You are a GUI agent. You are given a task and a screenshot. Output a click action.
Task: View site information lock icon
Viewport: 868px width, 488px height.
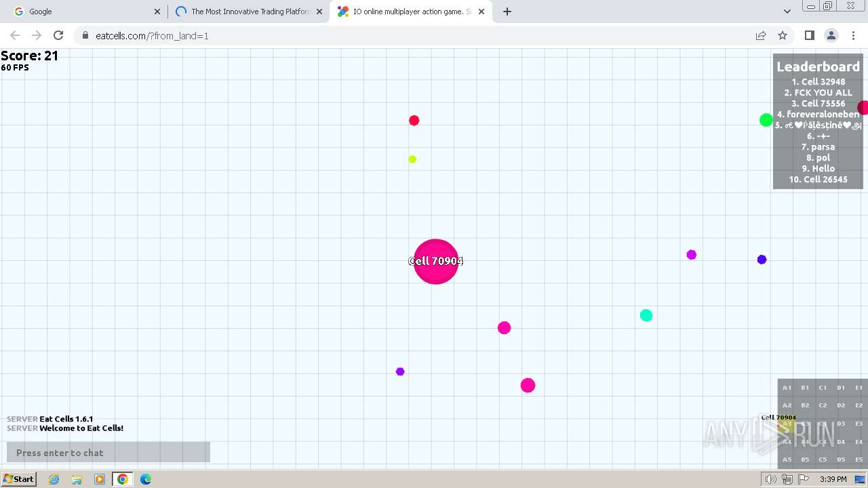[85, 35]
